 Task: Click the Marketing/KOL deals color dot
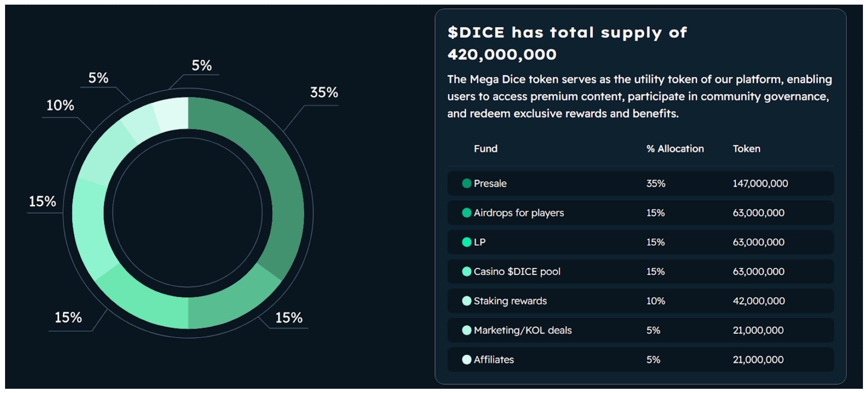[466, 330]
